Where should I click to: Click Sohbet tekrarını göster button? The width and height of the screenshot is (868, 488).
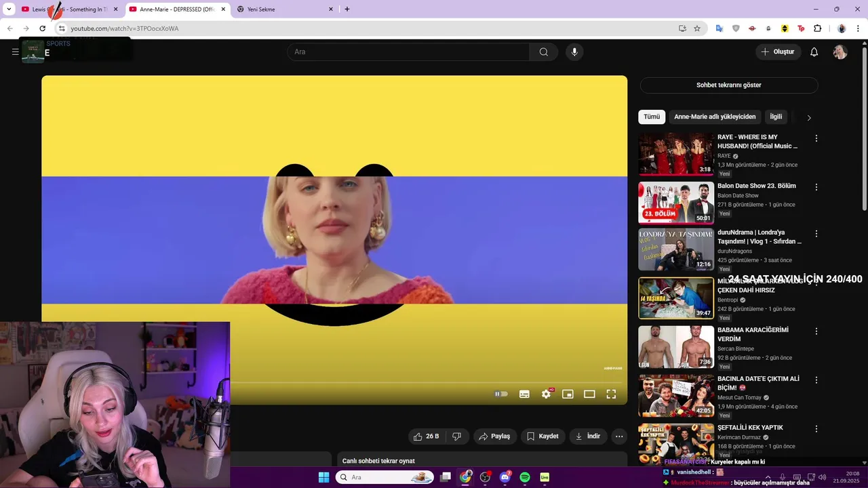pos(729,85)
